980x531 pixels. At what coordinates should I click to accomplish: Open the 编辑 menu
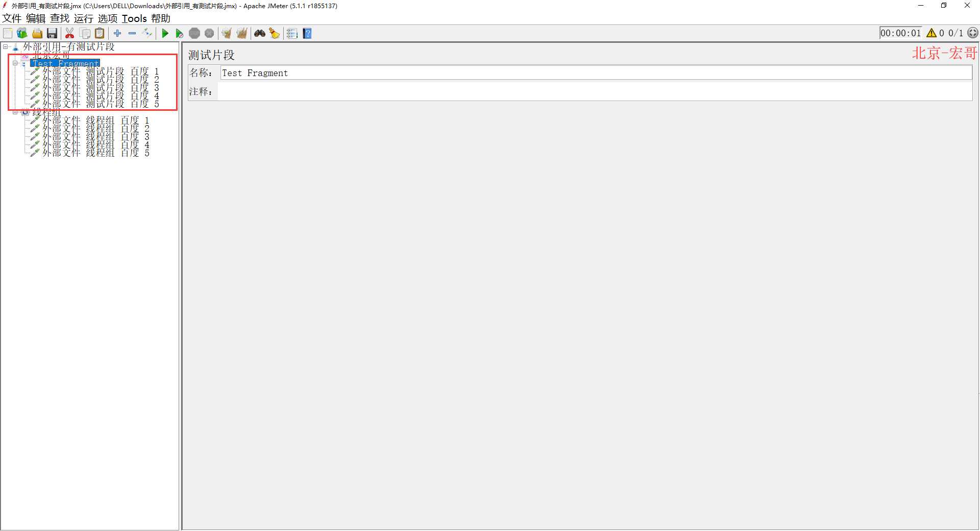(x=36, y=18)
